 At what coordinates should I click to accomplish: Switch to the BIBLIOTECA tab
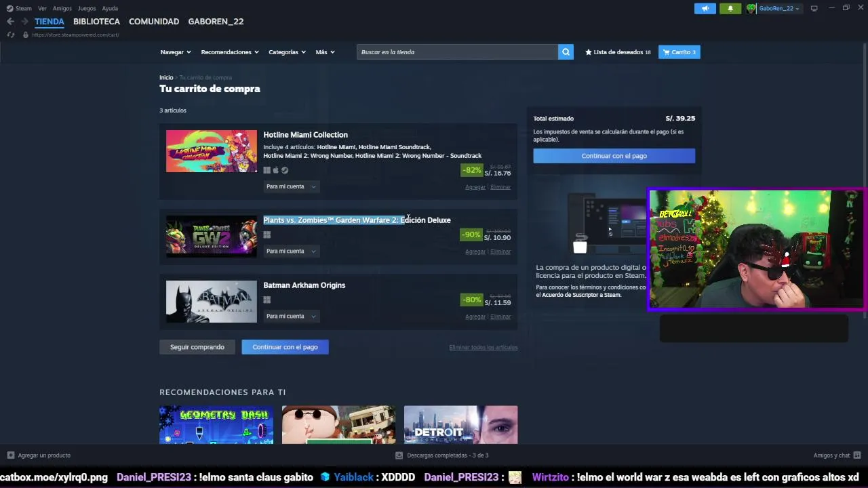pyautogui.click(x=96, y=22)
